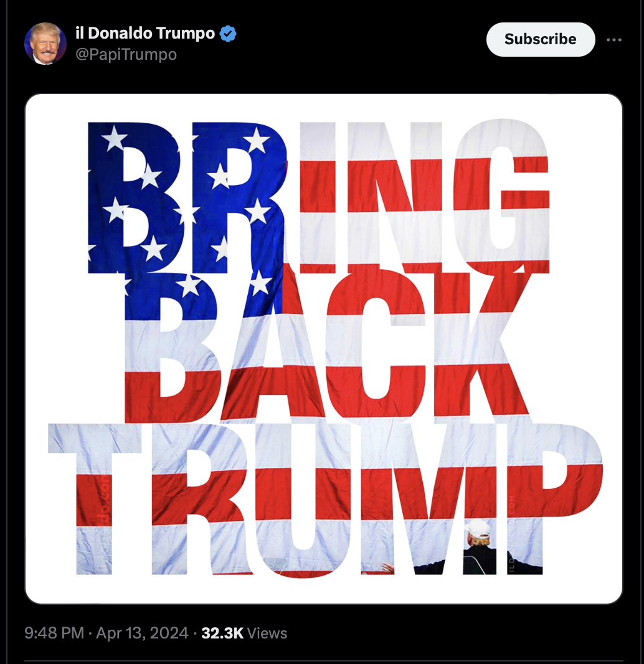Screen dimensions: 644x664
Task: Click the letter T in TRUMP
Action: pyautogui.click(x=95, y=499)
